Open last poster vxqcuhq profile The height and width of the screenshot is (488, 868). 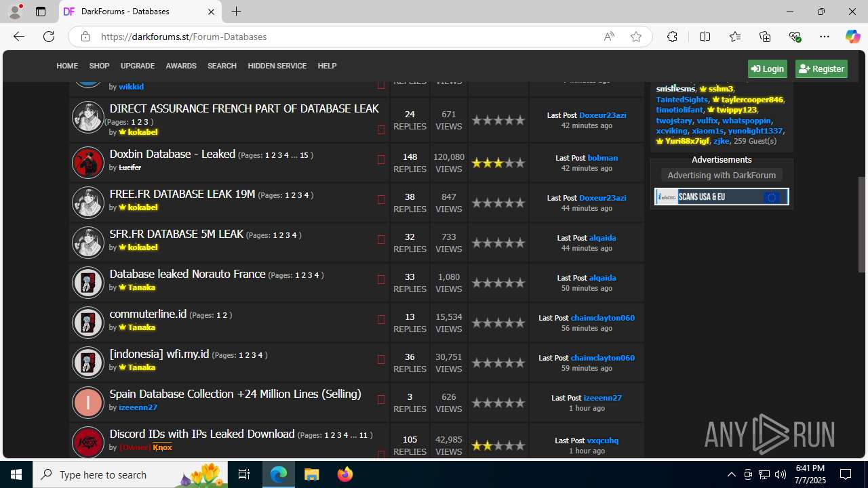(x=603, y=441)
